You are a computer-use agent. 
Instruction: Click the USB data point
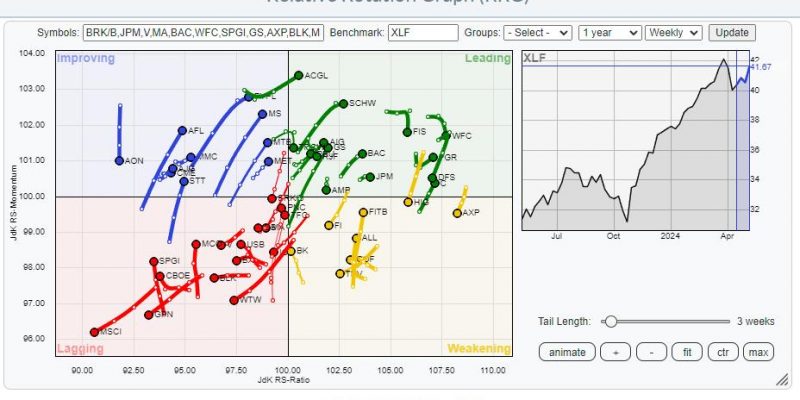coord(241,245)
